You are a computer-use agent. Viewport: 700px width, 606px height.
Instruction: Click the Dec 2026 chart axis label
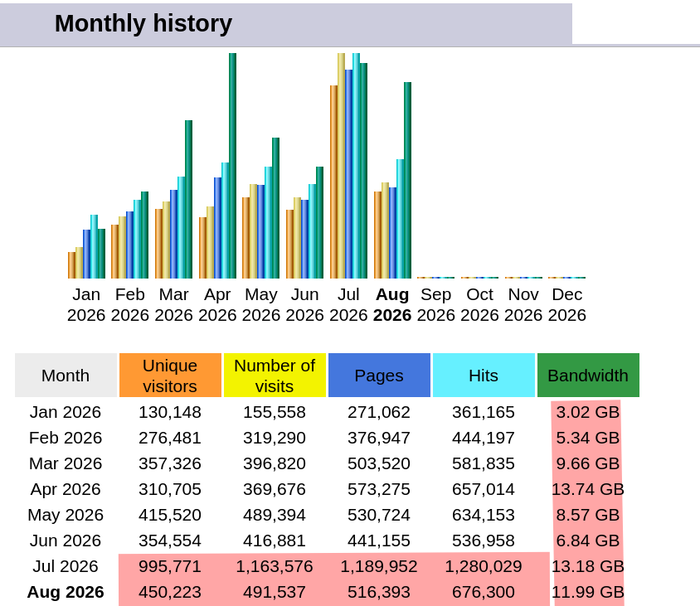pos(567,305)
